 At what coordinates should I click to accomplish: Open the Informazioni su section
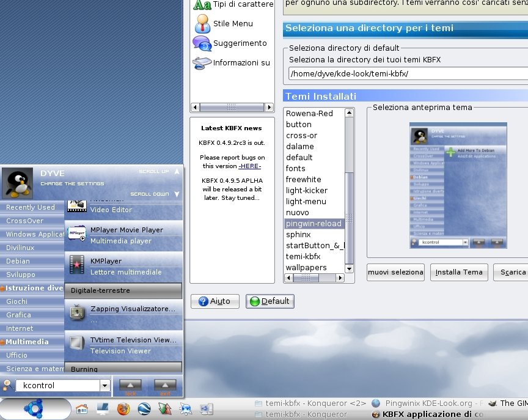point(232,62)
